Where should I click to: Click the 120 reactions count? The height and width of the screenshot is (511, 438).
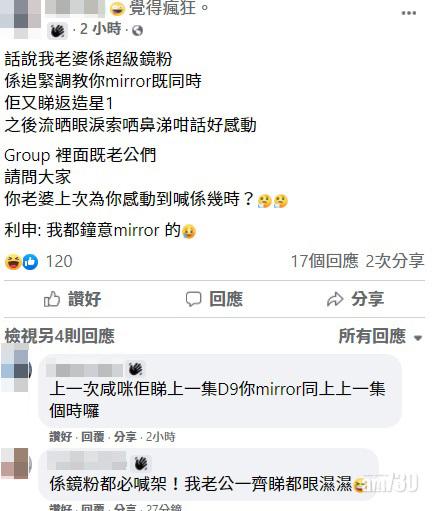(x=59, y=262)
